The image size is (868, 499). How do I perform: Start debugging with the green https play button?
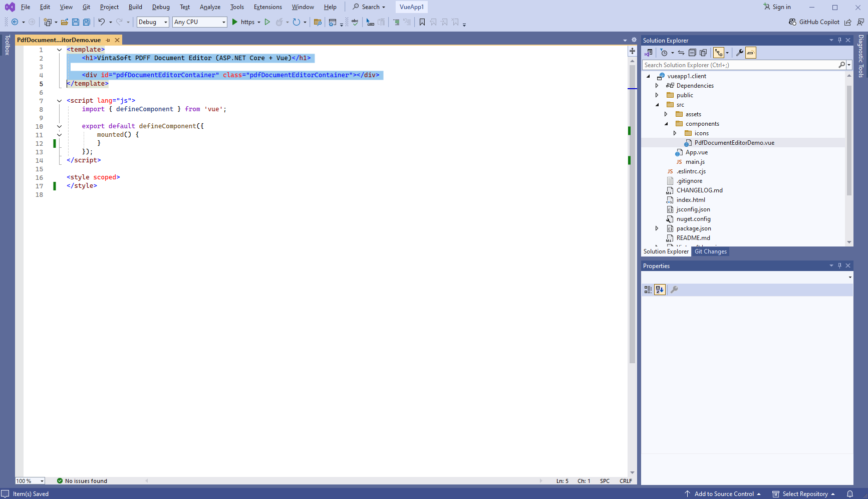(x=235, y=22)
